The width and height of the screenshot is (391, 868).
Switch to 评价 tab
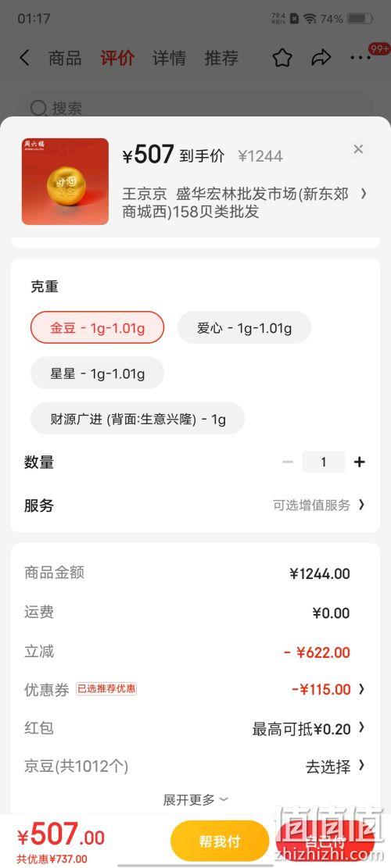point(117,58)
